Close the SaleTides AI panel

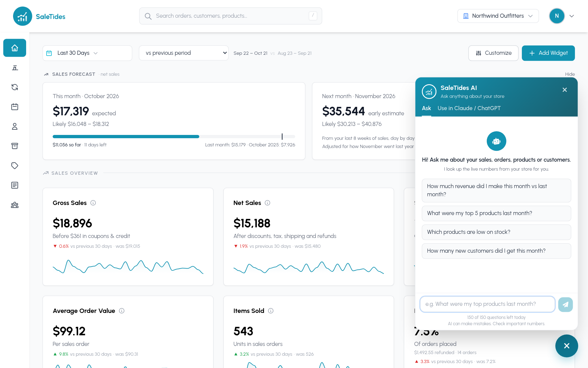[565, 90]
